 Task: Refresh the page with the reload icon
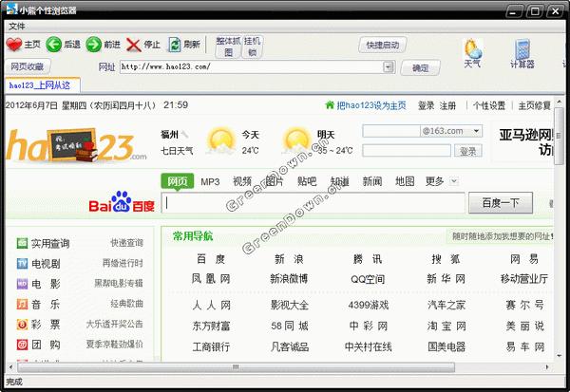[175, 45]
